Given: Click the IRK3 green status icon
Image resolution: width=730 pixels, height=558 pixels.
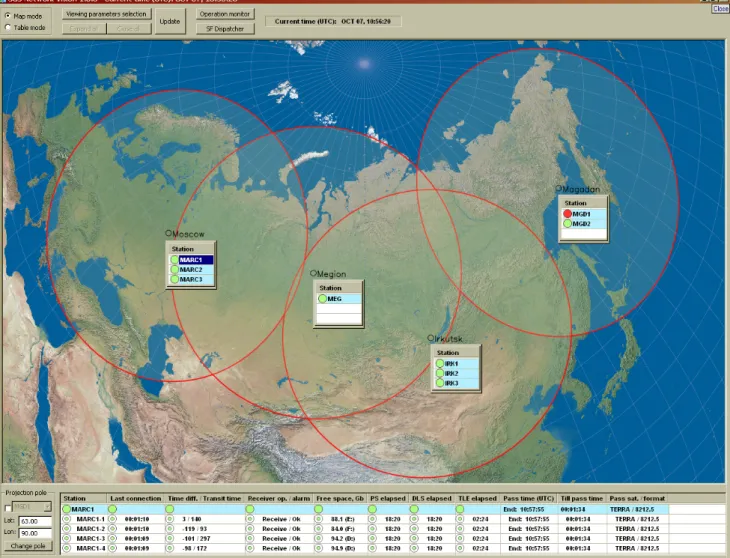Looking at the screenshot, I should coord(439,383).
